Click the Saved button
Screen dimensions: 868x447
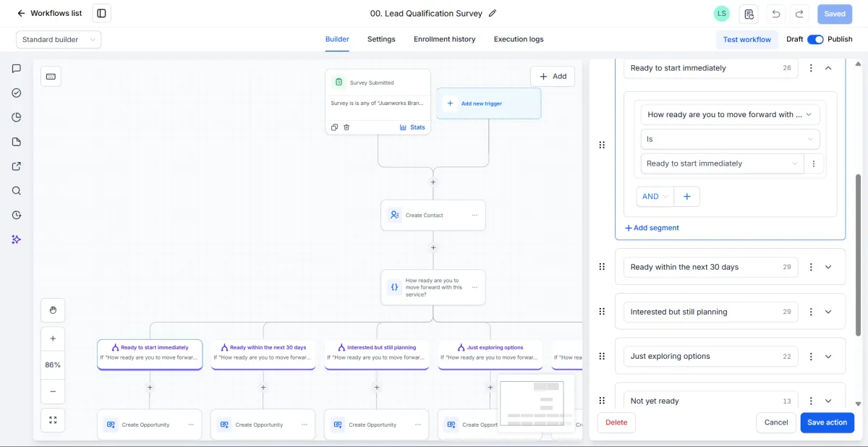835,14
